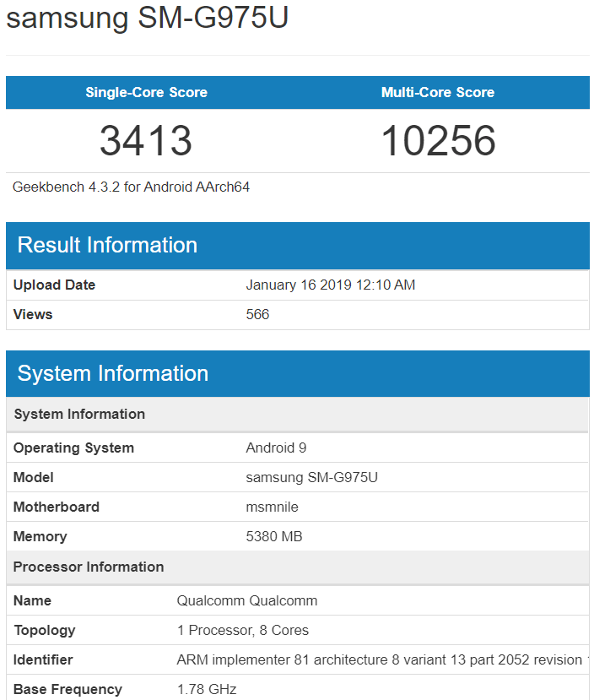Click the Processor Information subheader

click(298, 567)
